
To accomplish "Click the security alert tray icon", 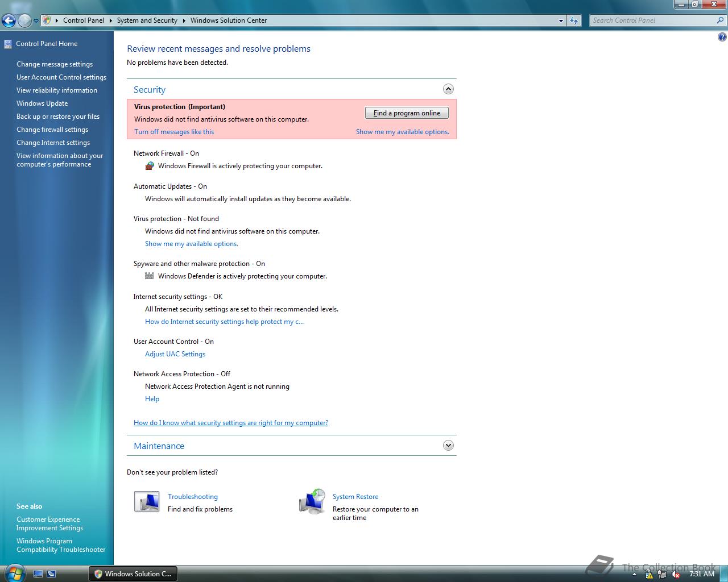I will coord(649,575).
